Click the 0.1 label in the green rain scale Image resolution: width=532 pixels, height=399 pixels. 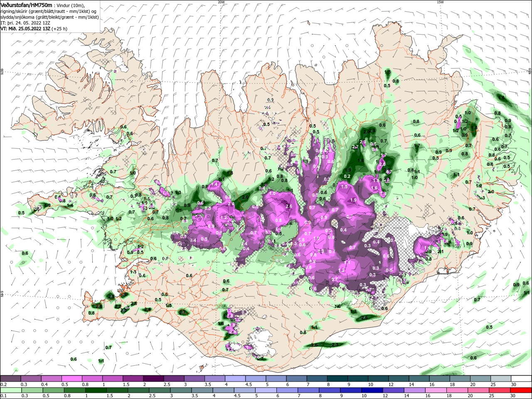coord(3,396)
